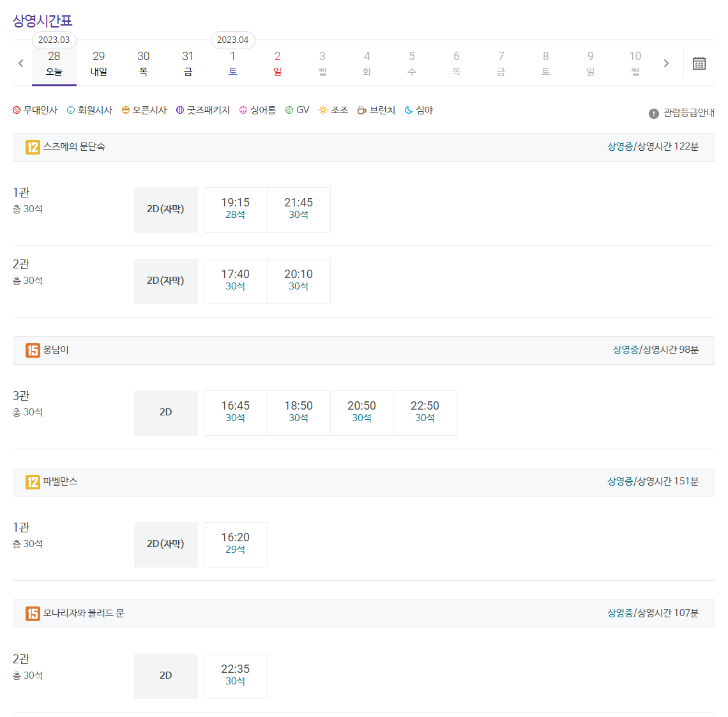Book the 21:45 showing in 1관
This screenshot has width=728, height=717.
[298, 210]
